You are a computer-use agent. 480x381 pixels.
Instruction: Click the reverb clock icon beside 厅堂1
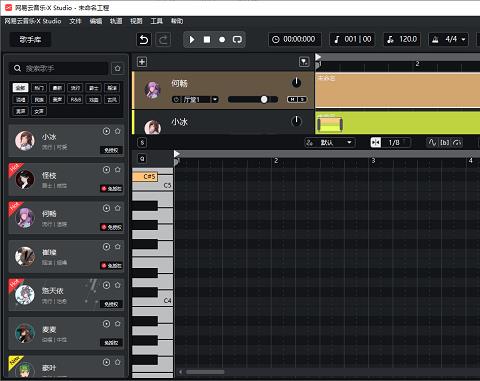176,99
